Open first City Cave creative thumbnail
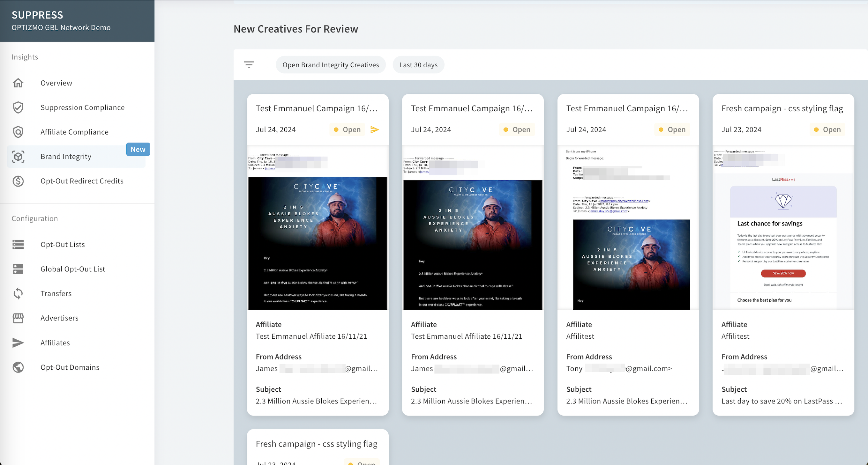The height and width of the screenshot is (465, 868). pyautogui.click(x=318, y=228)
